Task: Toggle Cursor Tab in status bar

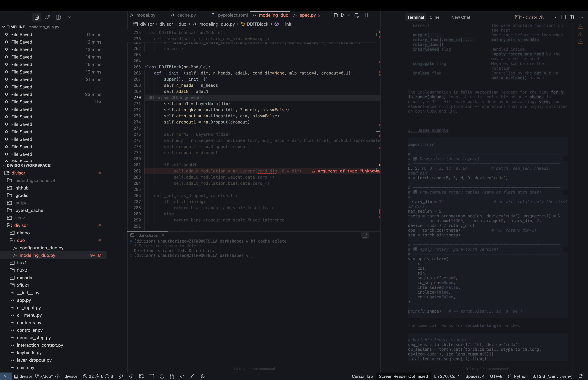Action: tap(362, 376)
